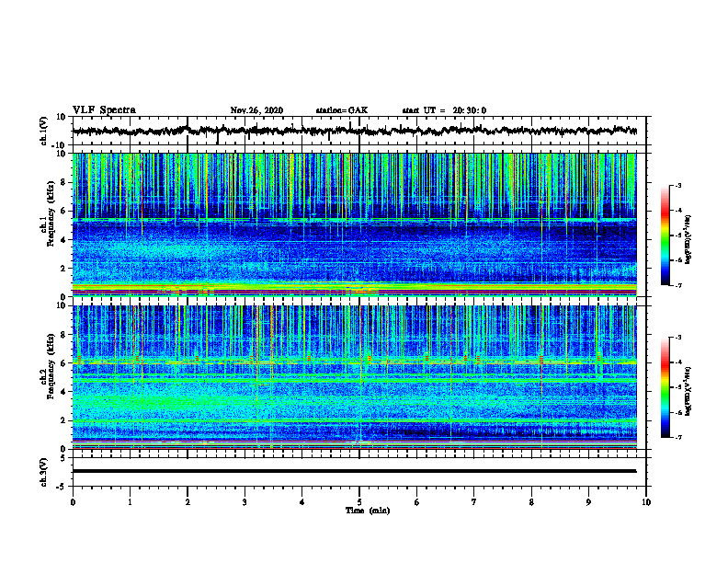Click the '-7' label on ch.2 colorbar
This screenshot has height=563, width=728.
pyautogui.click(x=678, y=437)
